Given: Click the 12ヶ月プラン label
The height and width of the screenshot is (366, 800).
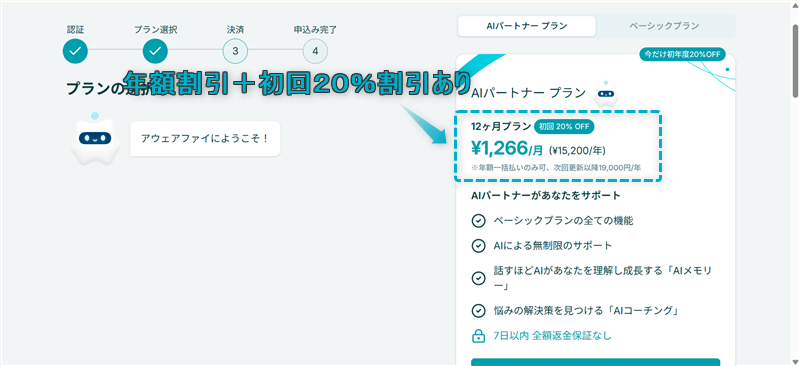Looking at the screenshot, I should (501, 127).
